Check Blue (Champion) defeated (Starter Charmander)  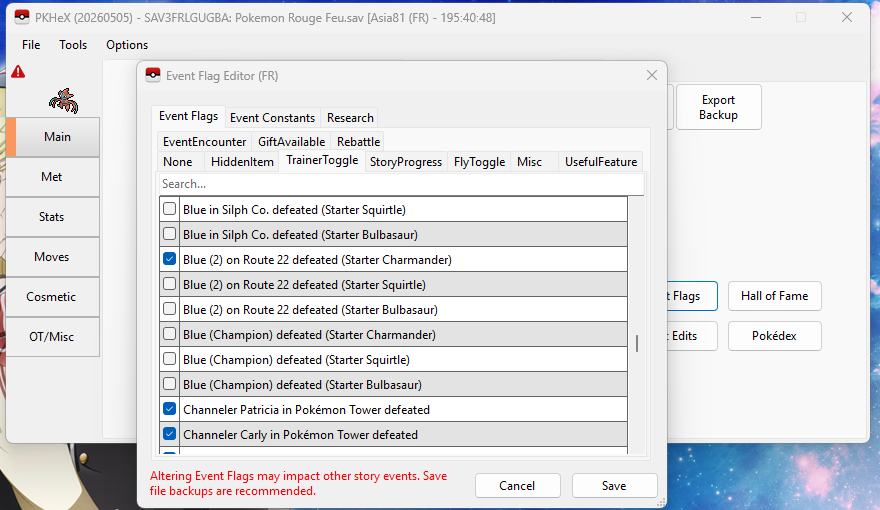[169, 334]
